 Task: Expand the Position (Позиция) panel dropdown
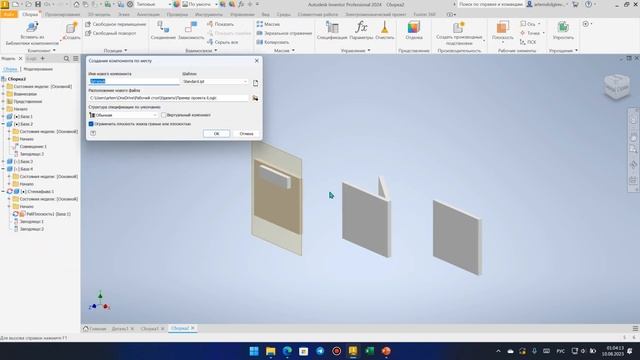[125, 51]
